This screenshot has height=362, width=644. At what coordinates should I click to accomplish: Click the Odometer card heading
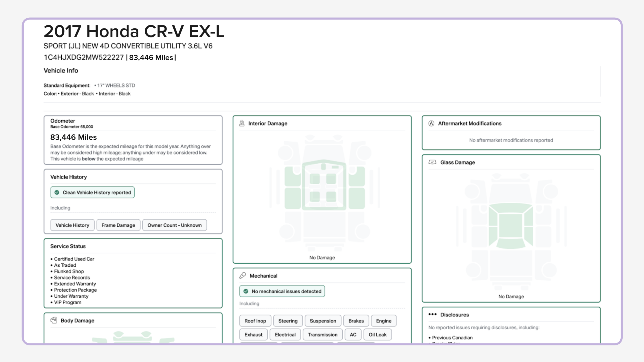point(63,121)
